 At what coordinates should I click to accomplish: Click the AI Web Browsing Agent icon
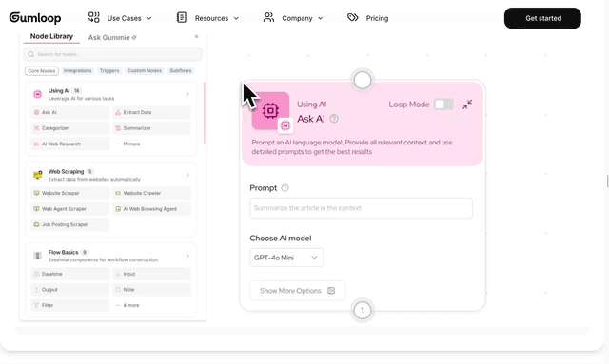tap(118, 209)
